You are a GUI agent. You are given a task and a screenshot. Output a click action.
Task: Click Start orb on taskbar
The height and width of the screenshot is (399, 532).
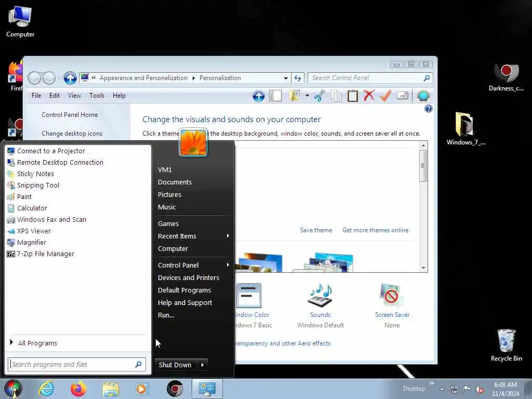12,389
